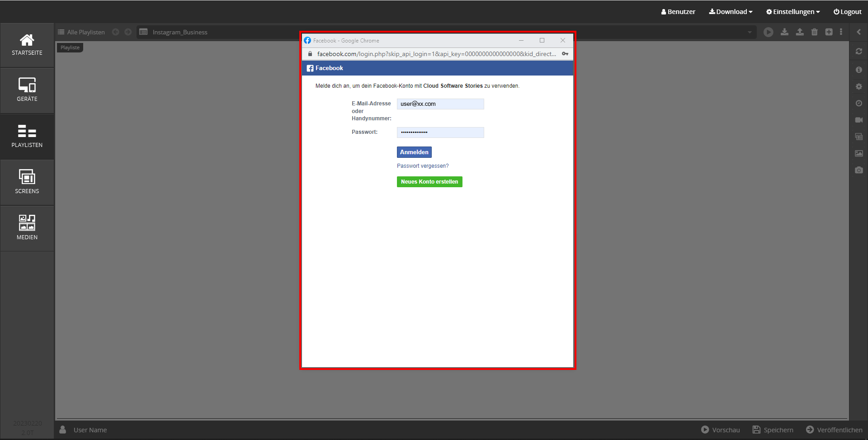Click the plus icon to add playlist
Image resolution: width=868 pixels, height=440 pixels.
click(x=829, y=32)
